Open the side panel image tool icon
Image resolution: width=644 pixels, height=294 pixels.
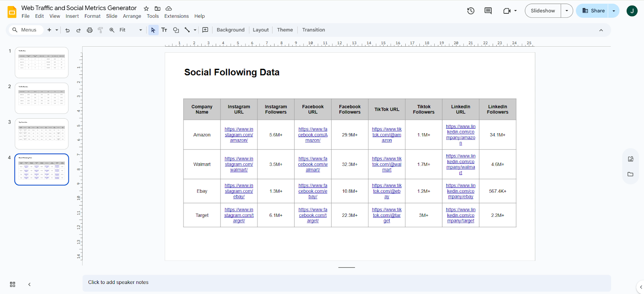point(631,159)
